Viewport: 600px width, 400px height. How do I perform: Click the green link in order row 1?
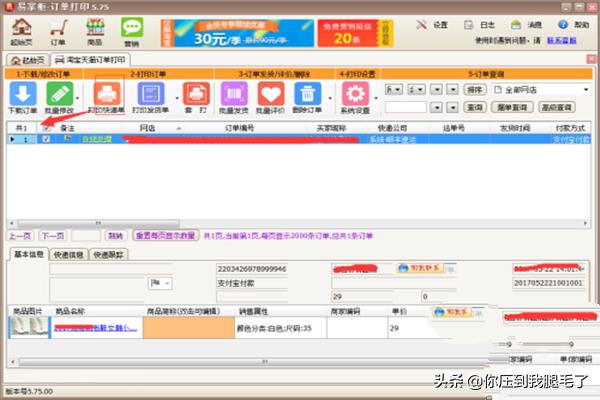pos(97,139)
